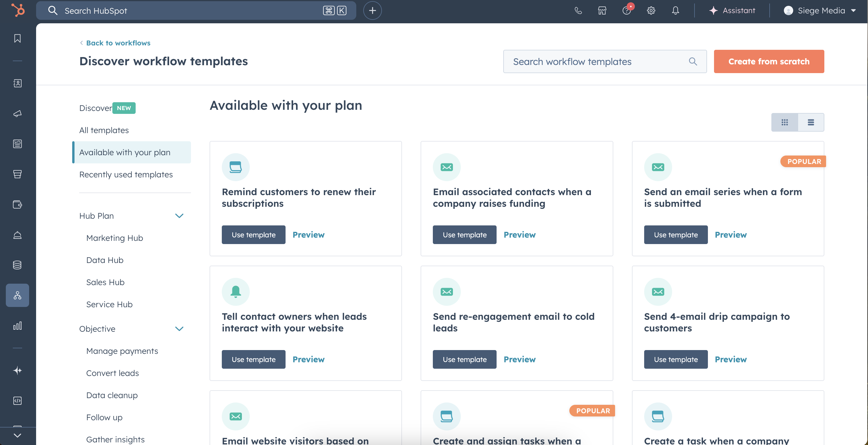Switch to list view for templates
868x445 pixels.
click(811, 122)
